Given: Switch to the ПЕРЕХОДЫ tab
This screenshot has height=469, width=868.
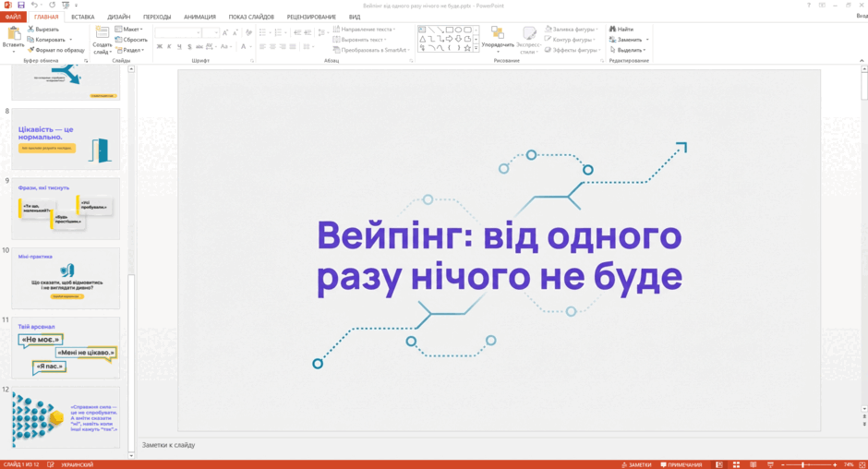Looking at the screenshot, I should (157, 17).
